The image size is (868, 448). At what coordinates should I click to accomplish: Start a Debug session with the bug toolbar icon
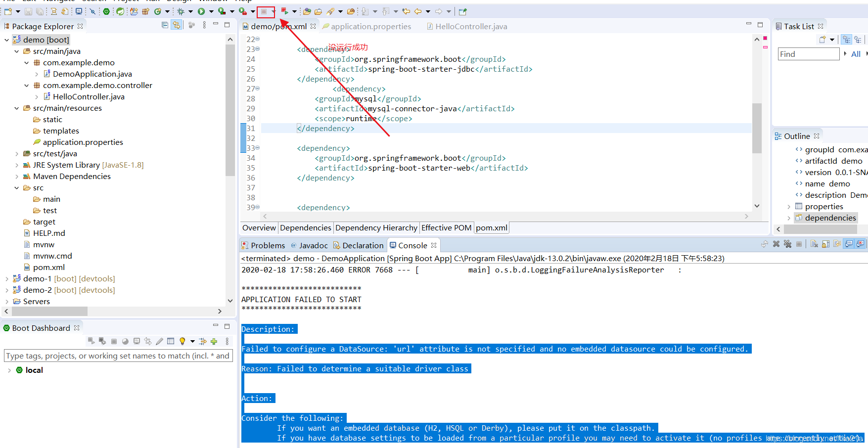coord(181,11)
